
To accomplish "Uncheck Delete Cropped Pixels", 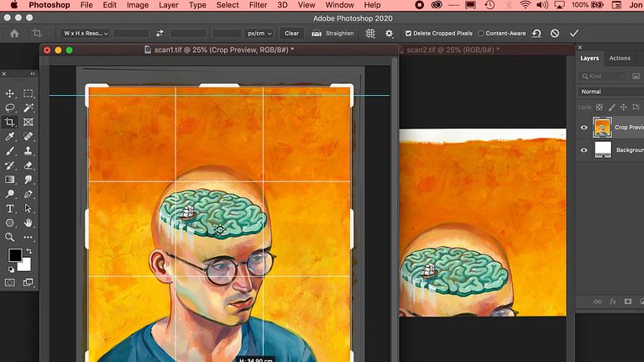I will [x=409, y=34].
